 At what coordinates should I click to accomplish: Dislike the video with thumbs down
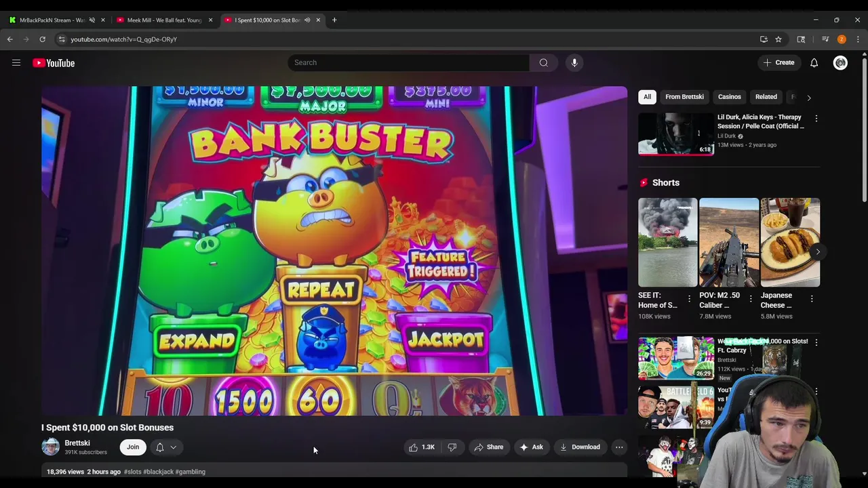(452, 447)
